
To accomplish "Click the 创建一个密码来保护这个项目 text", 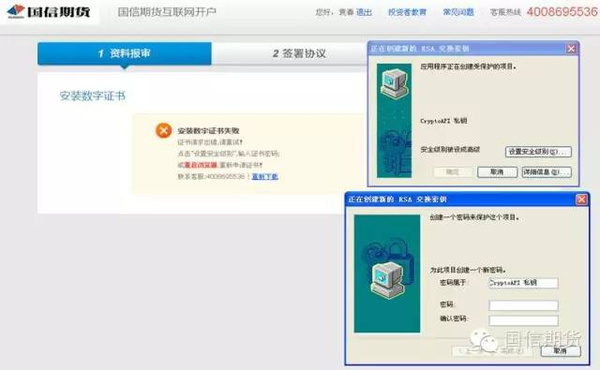I will tap(474, 217).
